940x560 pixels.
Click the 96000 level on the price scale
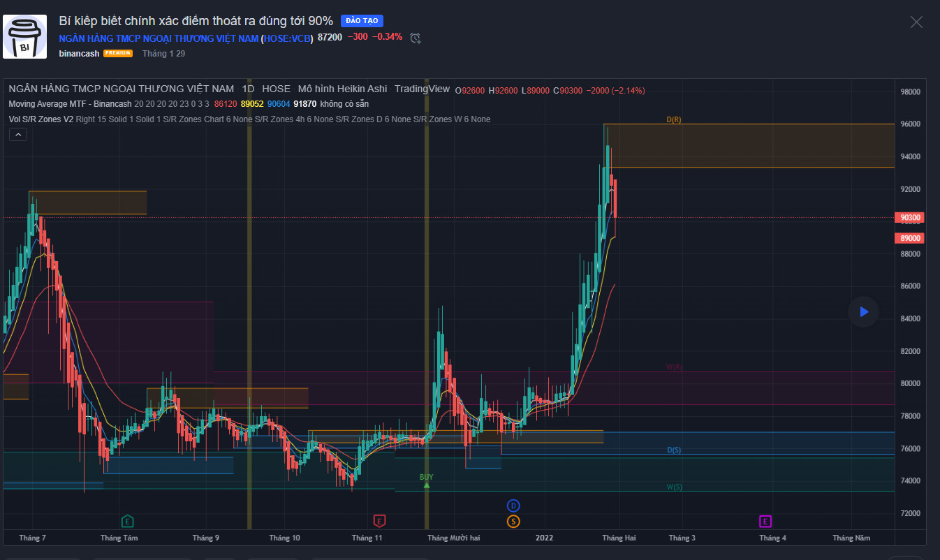click(910, 124)
